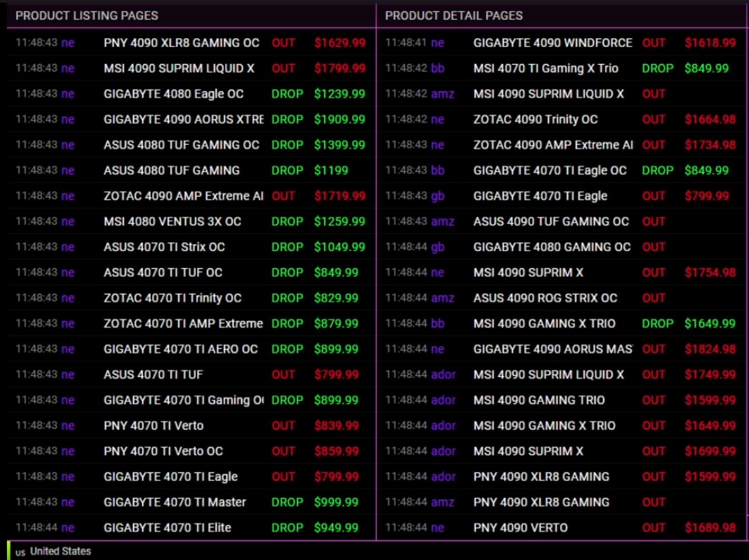The width and height of the screenshot is (749, 560).
Task: Click amz tag beside ASUS 4090 TUF GAMING OC
Action: click(x=443, y=221)
